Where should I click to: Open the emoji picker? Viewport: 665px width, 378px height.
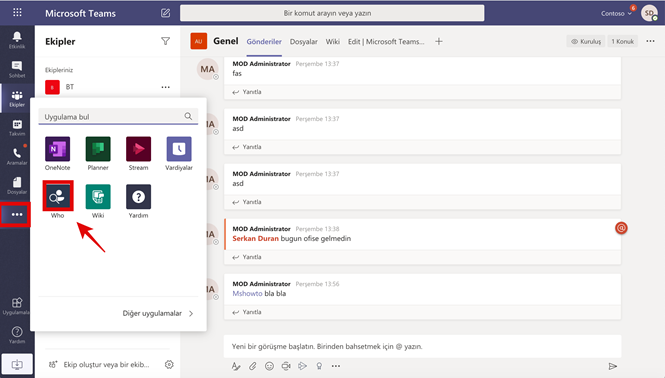(x=269, y=366)
